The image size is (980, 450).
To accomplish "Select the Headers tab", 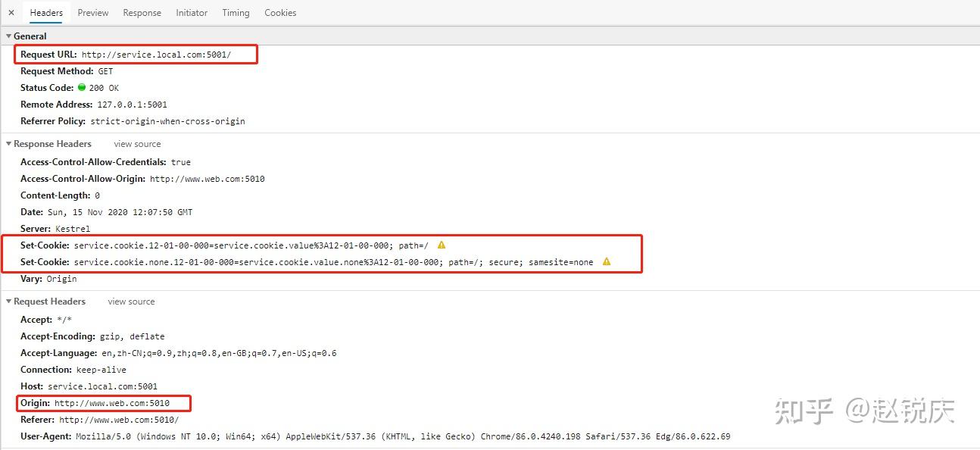I will coord(46,12).
